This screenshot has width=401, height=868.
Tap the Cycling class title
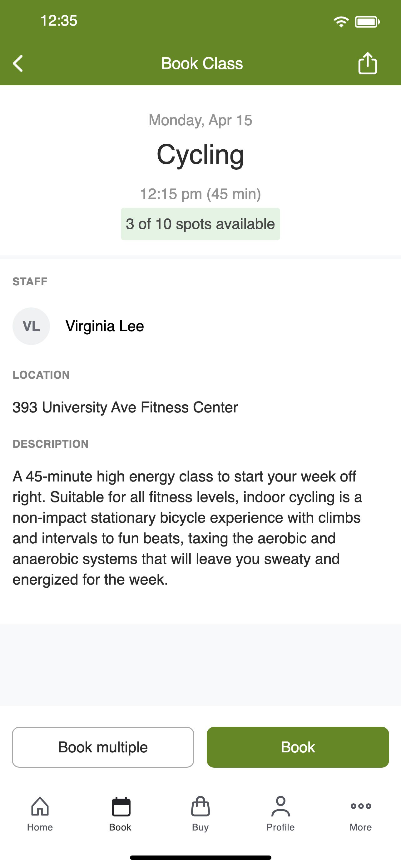200,155
